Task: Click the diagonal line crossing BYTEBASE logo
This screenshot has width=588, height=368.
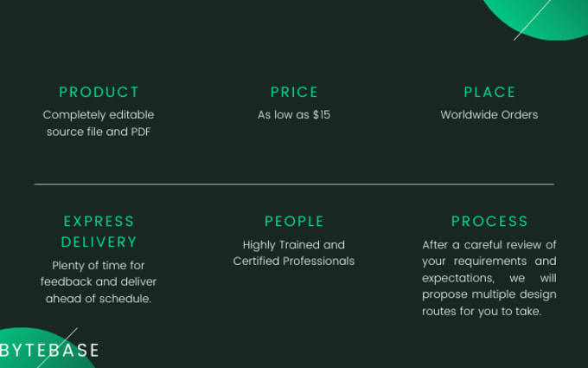Action: click(57, 348)
